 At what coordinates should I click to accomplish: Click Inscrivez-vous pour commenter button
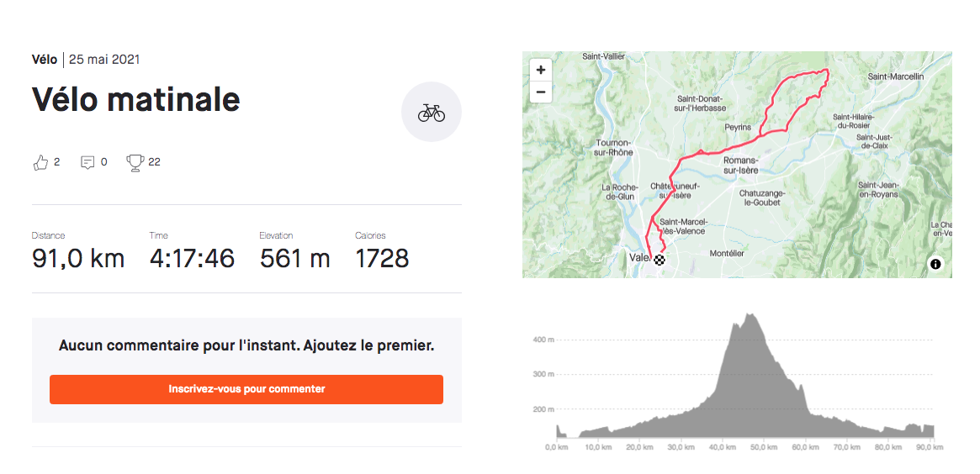click(x=246, y=389)
